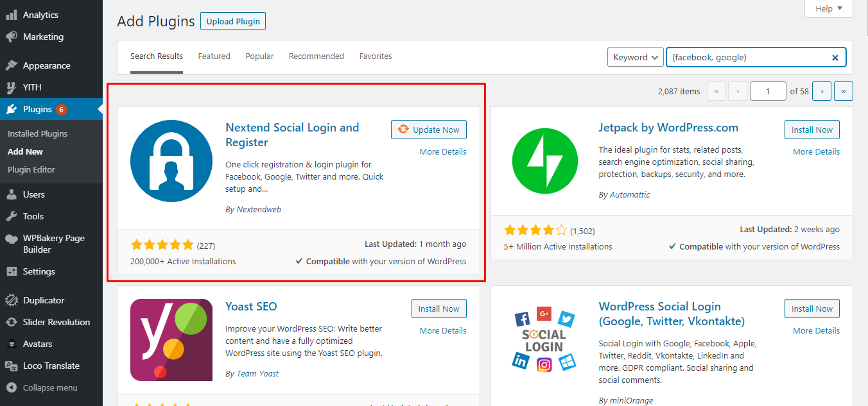Open WordPress Social Login title link
Image resolution: width=868 pixels, height=406 pixels.
672,314
